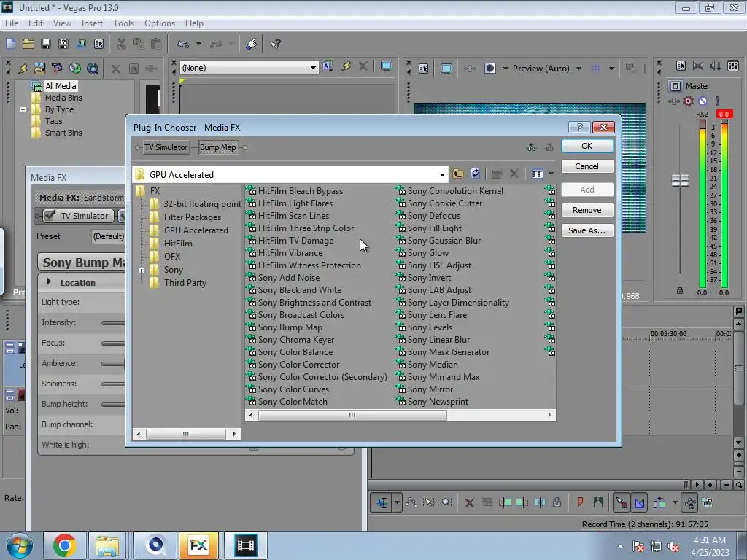Click the Remove button
The height and width of the screenshot is (560, 747).
point(587,210)
